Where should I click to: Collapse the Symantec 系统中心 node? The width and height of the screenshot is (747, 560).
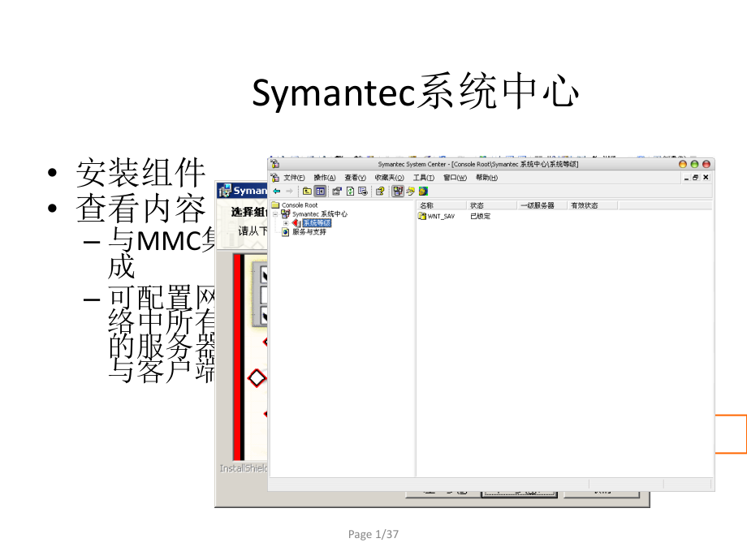(x=275, y=214)
